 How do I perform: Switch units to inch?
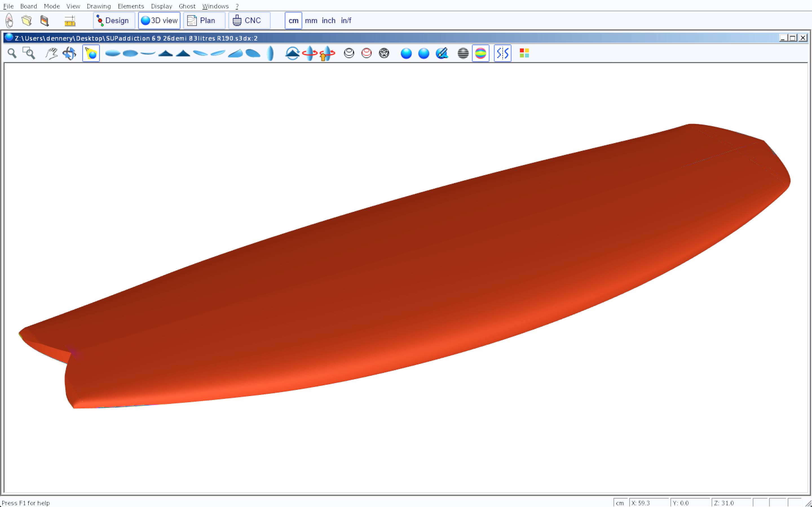coord(328,21)
